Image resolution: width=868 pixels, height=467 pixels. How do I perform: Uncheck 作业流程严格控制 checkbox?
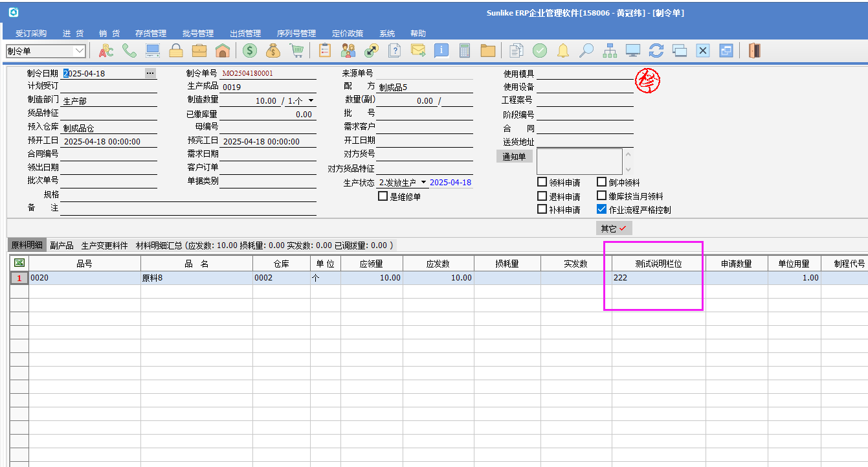pos(601,209)
